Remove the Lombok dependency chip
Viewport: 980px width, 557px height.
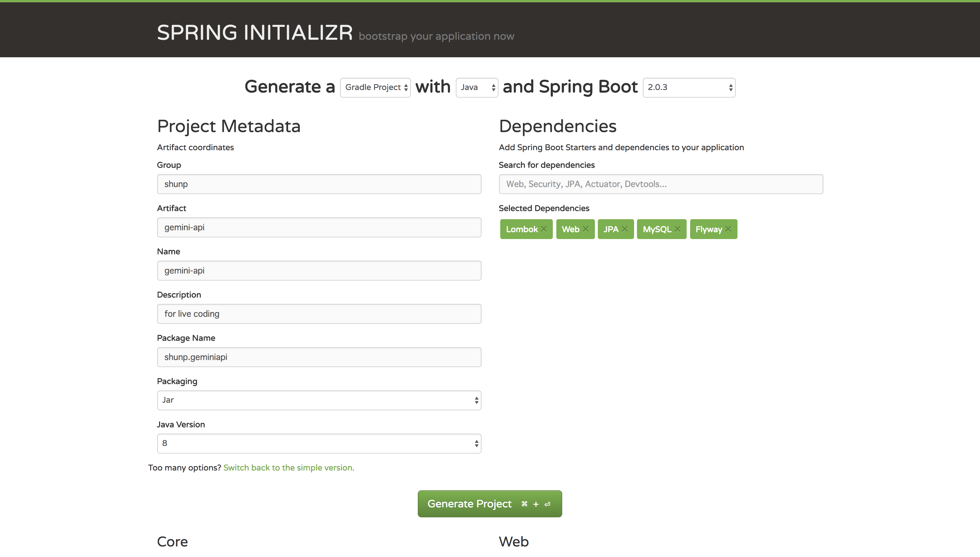(544, 229)
